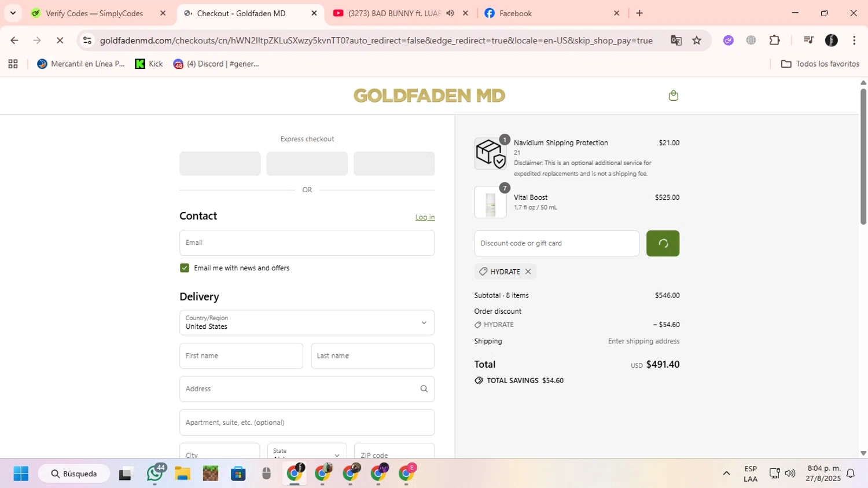868x488 pixels.
Task: Bookmark this page with the star icon
Action: point(697,41)
